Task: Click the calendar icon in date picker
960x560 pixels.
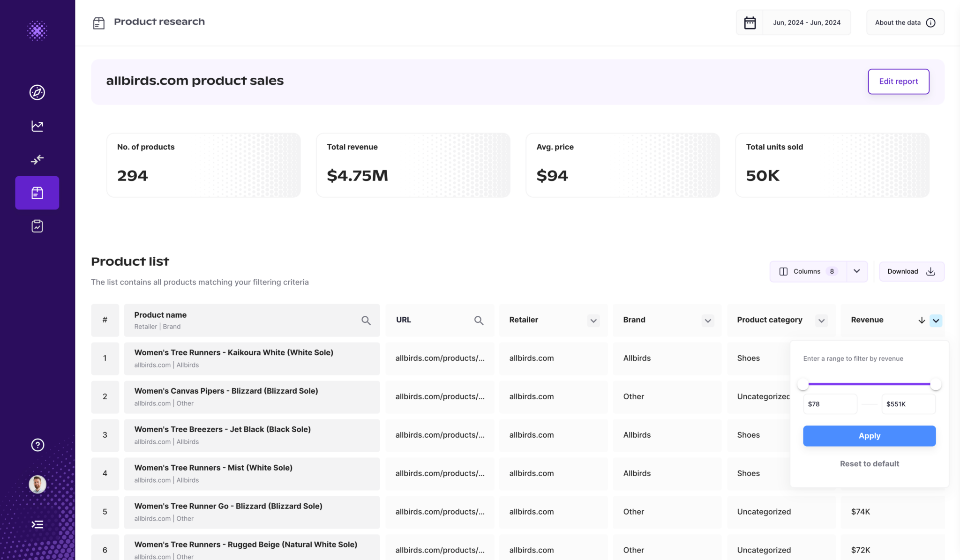Action: 750,22
